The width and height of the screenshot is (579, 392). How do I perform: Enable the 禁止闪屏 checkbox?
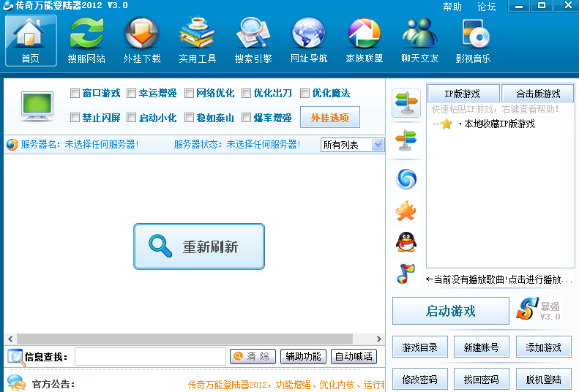click(x=75, y=118)
